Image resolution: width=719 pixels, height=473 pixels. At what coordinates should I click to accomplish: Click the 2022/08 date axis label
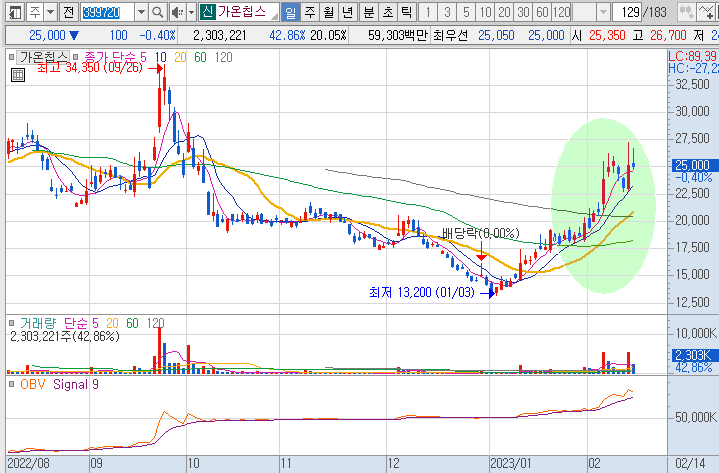coord(28,463)
